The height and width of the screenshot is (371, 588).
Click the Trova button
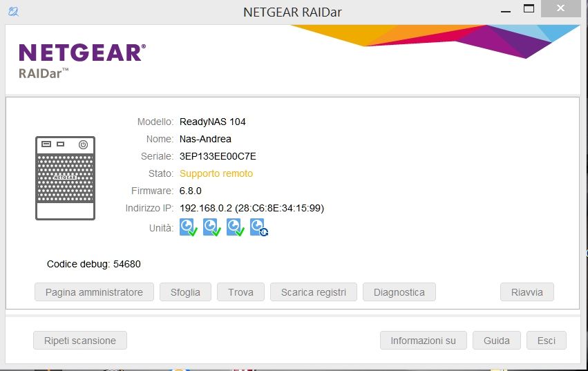(240, 292)
